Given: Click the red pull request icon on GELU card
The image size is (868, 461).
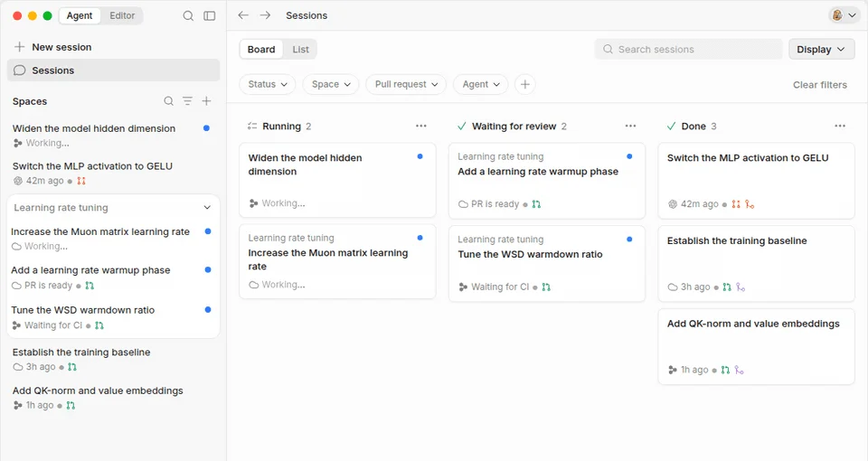Looking at the screenshot, I should (x=736, y=203).
